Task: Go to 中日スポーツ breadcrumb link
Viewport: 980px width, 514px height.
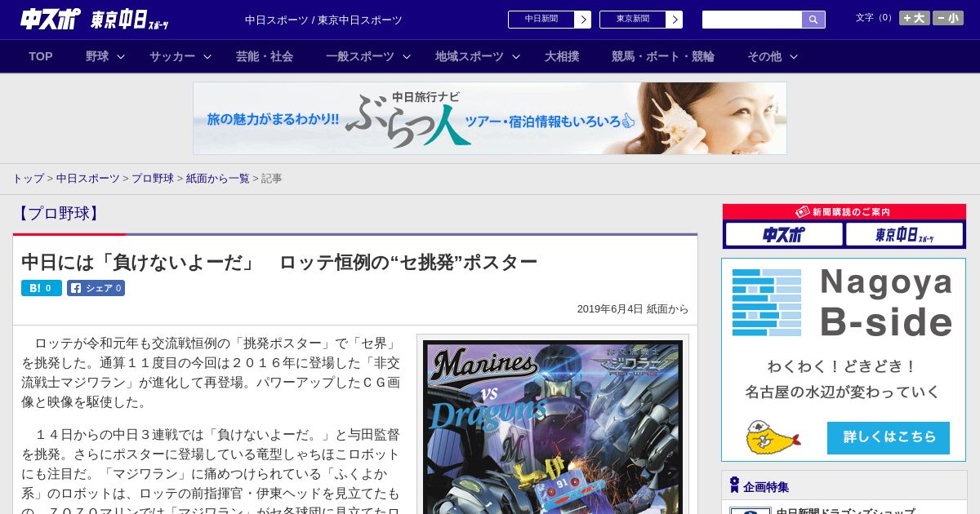Action: pyautogui.click(x=88, y=178)
